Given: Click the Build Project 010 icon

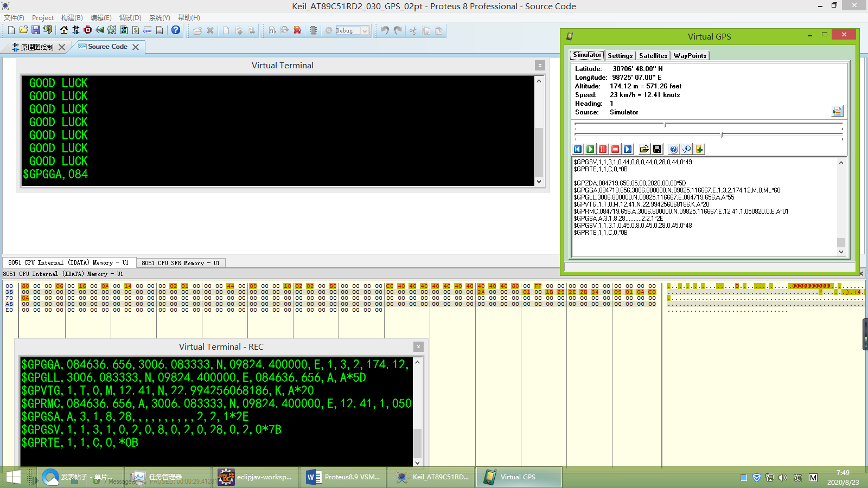Looking at the screenshot, I should tap(272, 30).
